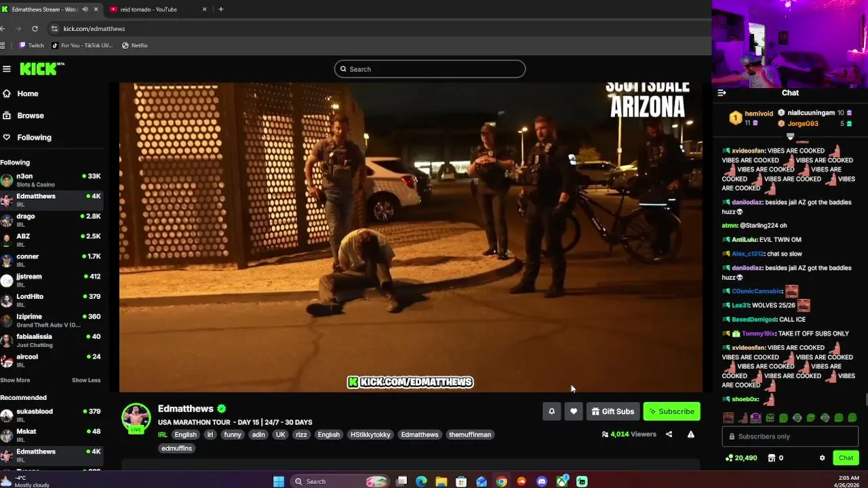Pick the first quick emote in chat bar

pos(728,418)
